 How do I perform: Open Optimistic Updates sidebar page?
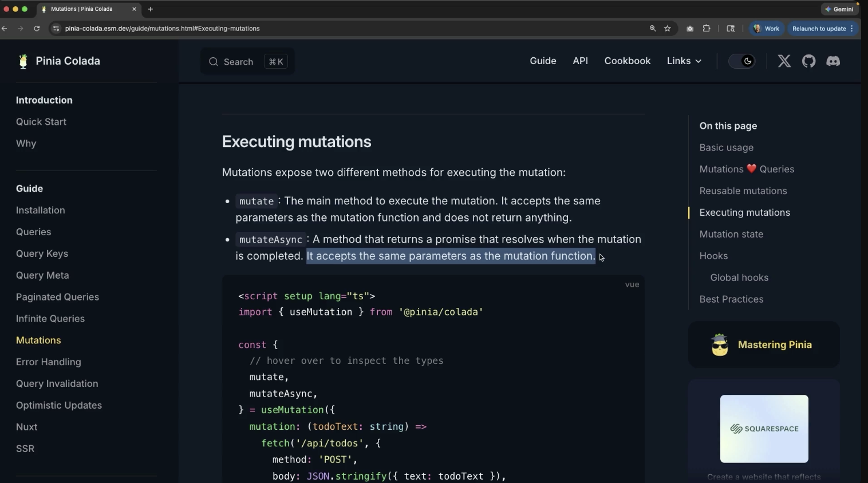click(x=59, y=405)
